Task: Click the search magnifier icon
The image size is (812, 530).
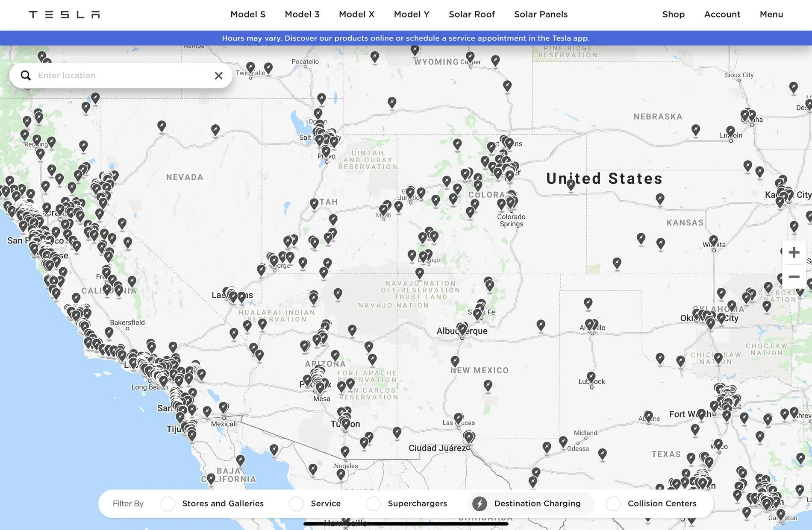Action: click(26, 76)
